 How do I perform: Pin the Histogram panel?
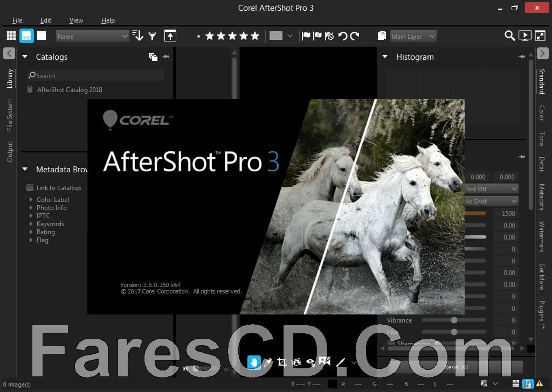522,57
